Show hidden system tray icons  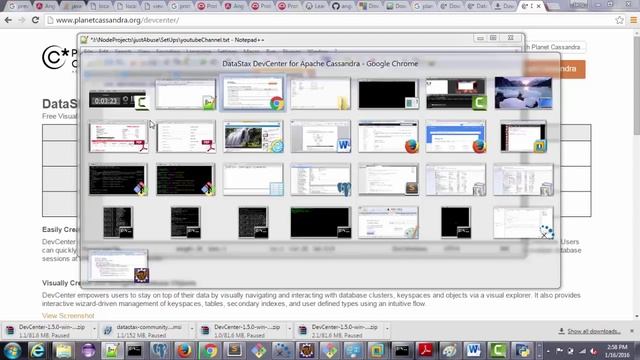(x=548, y=351)
